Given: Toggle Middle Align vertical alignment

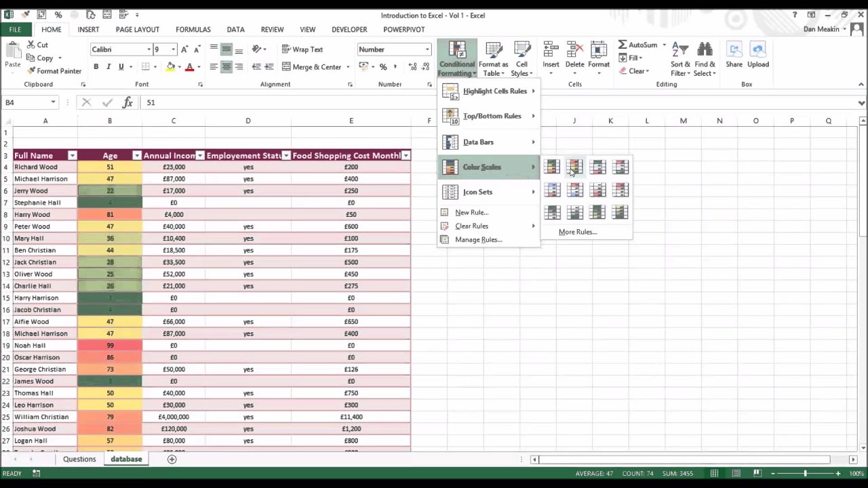Looking at the screenshot, I should [x=226, y=49].
